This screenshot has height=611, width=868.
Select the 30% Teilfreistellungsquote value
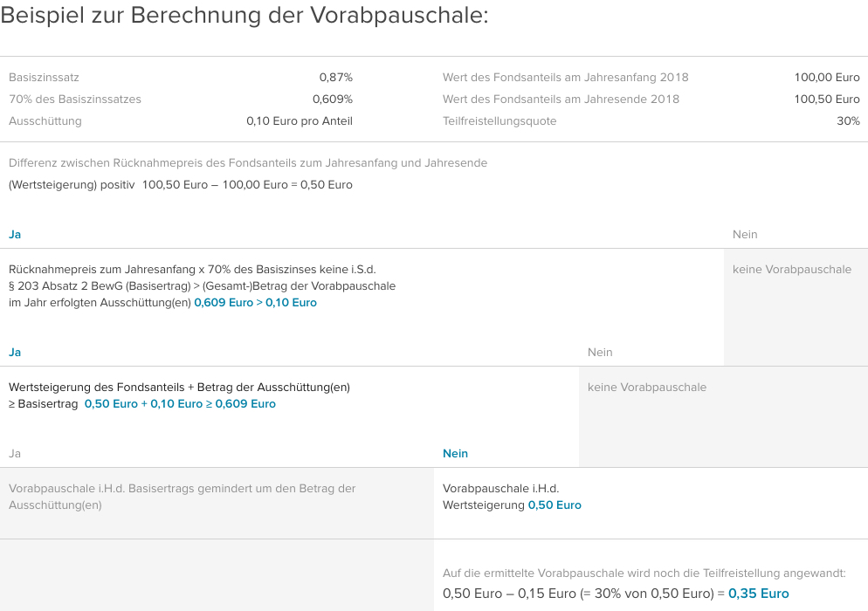click(848, 121)
